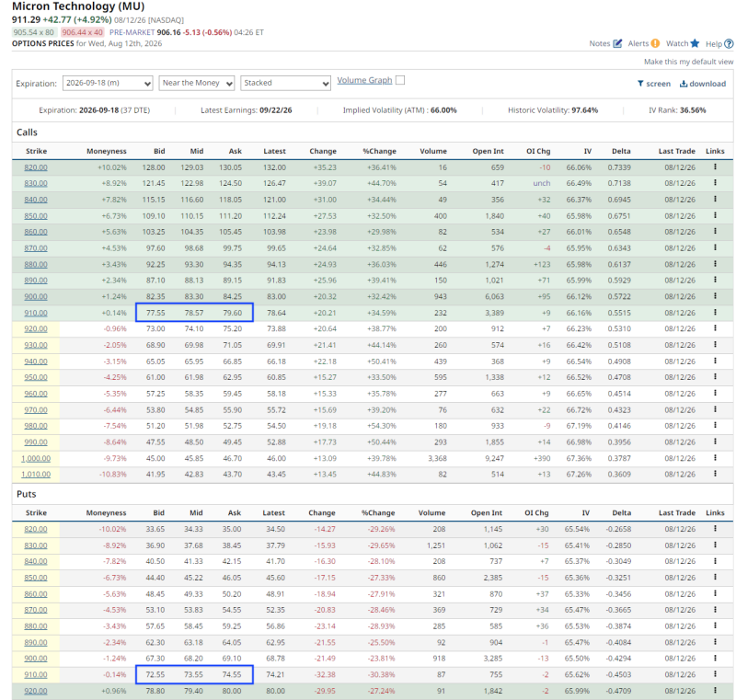The width and height of the screenshot is (736, 700).
Task: Open links menu for 900.00 call
Action: point(716,296)
